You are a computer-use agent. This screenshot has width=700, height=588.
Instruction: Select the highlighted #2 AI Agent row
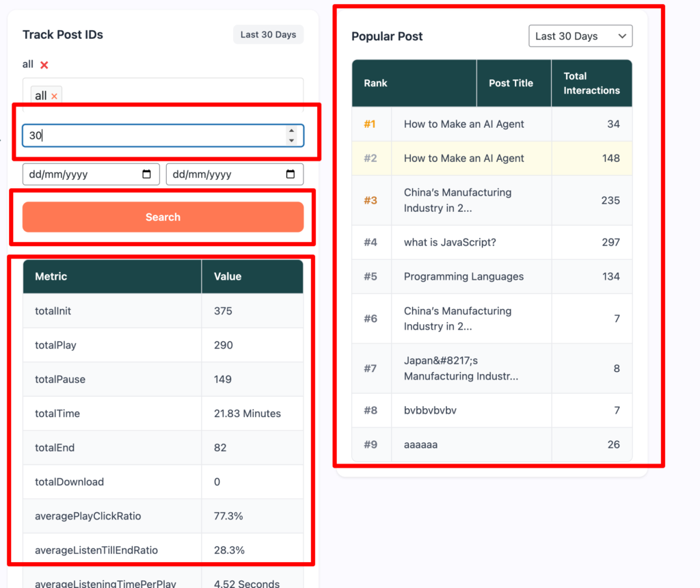coord(492,159)
